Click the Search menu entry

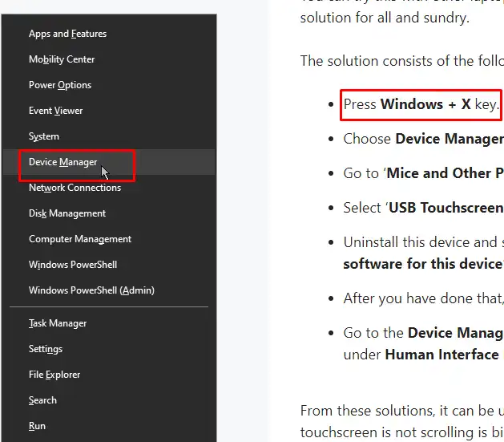coord(42,400)
